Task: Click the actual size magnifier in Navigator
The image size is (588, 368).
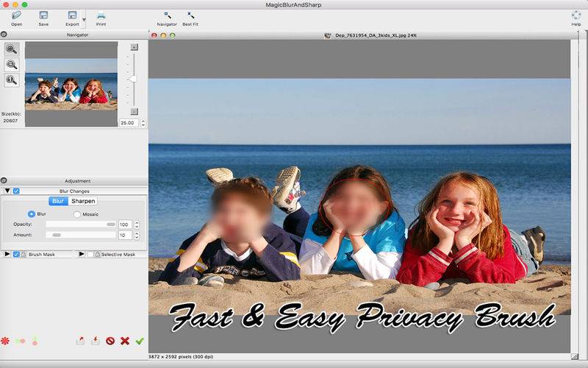Action: 12,80
